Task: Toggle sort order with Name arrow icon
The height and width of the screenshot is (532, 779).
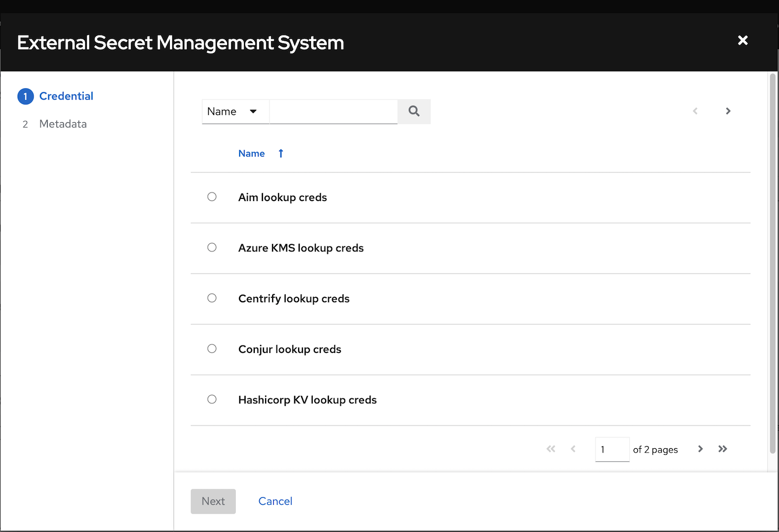Action: coord(281,154)
